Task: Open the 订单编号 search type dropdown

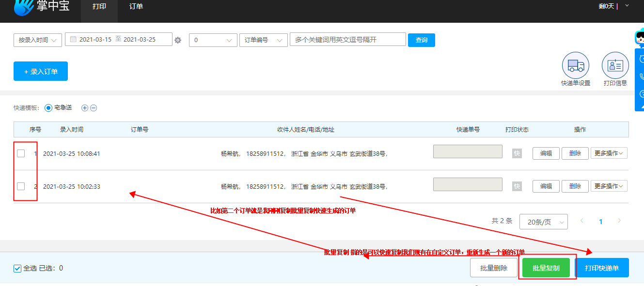Action: [x=264, y=40]
